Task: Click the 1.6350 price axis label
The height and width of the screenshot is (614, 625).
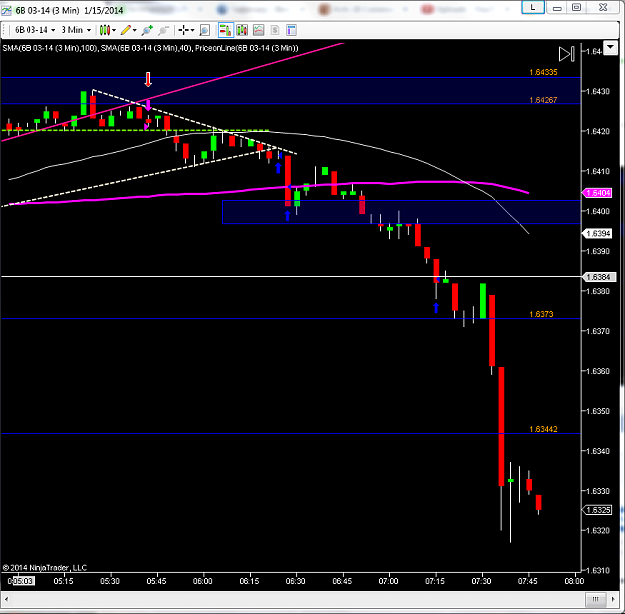Action: coord(598,411)
